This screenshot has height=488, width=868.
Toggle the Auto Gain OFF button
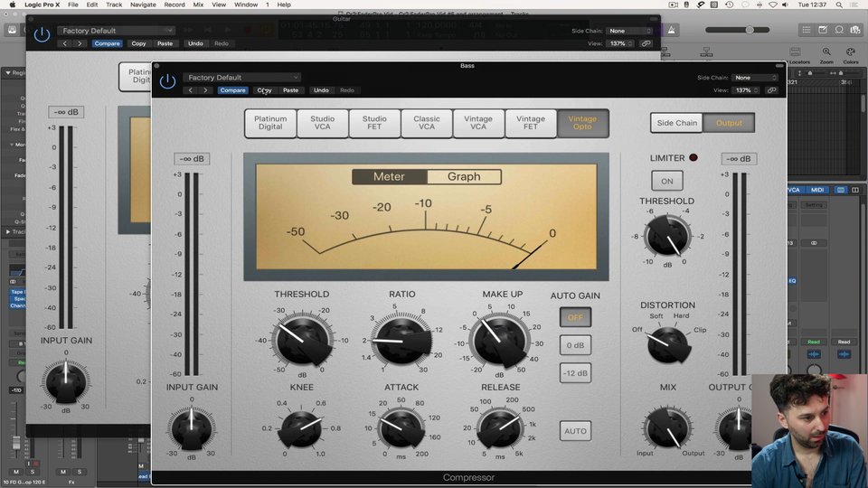[575, 317]
